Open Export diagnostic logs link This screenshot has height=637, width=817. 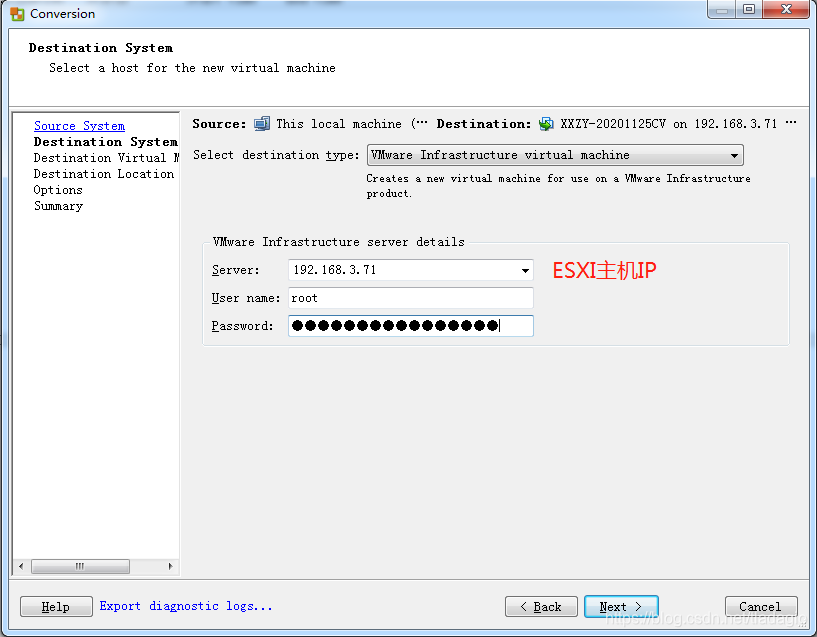pyautogui.click(x=185, y=606)
